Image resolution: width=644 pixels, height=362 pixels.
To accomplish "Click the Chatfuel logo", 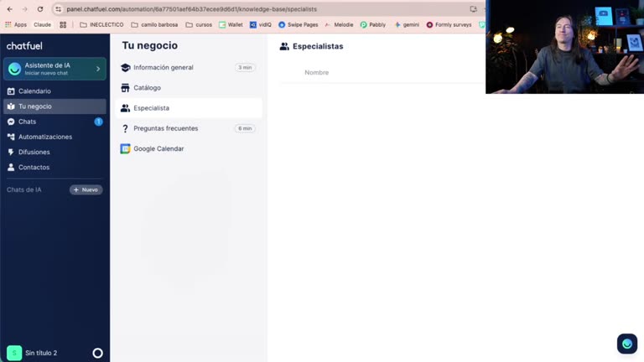I will pyautogui.click(x=24, y=46).
